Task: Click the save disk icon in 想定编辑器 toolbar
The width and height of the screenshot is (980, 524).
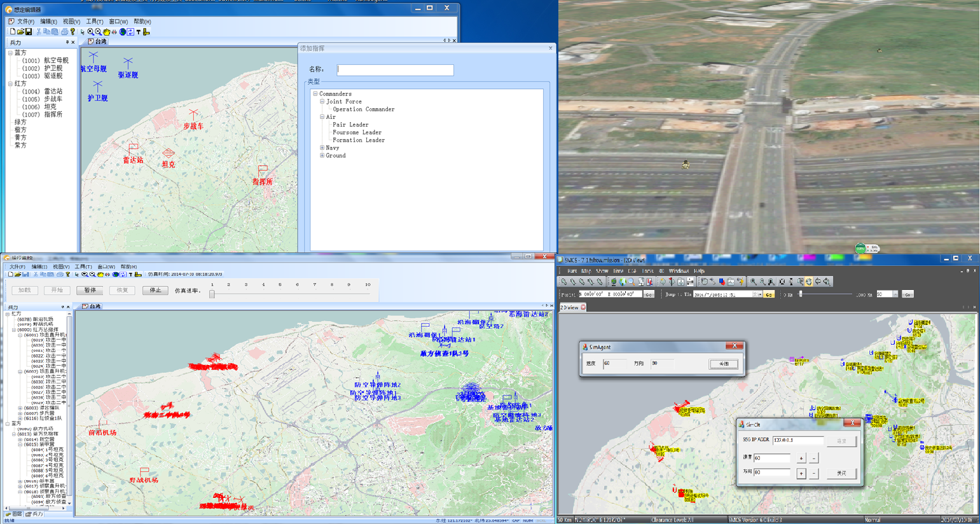Action: click(x=29, y=32)
